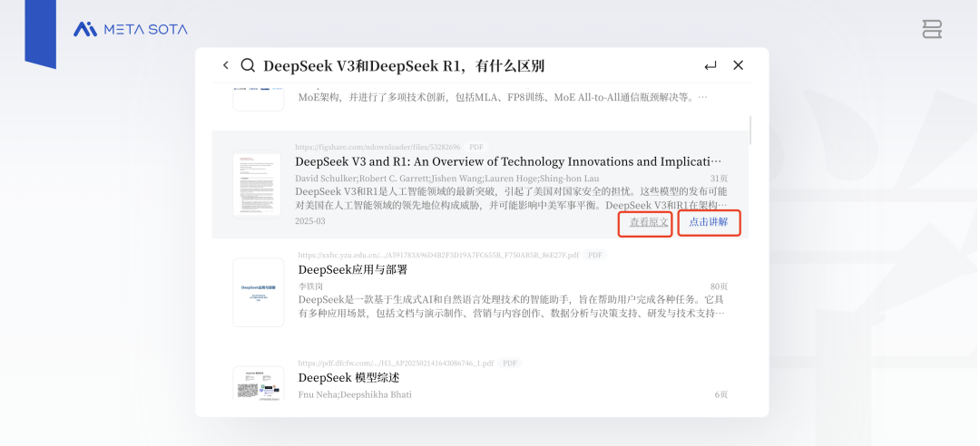980x446 pixels.
Task: Edit the DeepSeek V3 search query field
Action: coord(404,65)
